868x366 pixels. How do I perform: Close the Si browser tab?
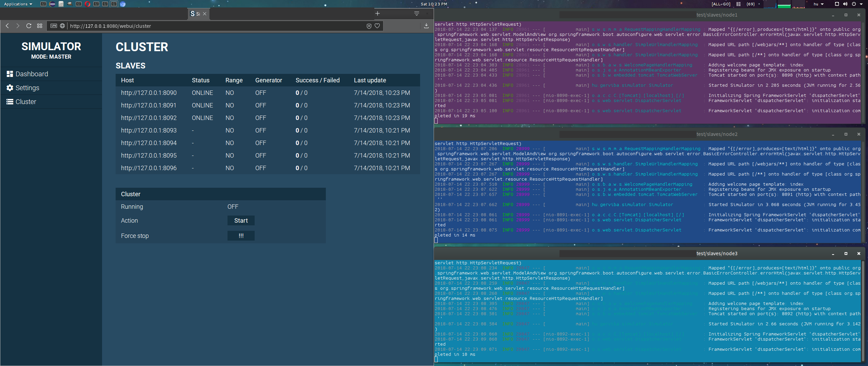[204, 14]
